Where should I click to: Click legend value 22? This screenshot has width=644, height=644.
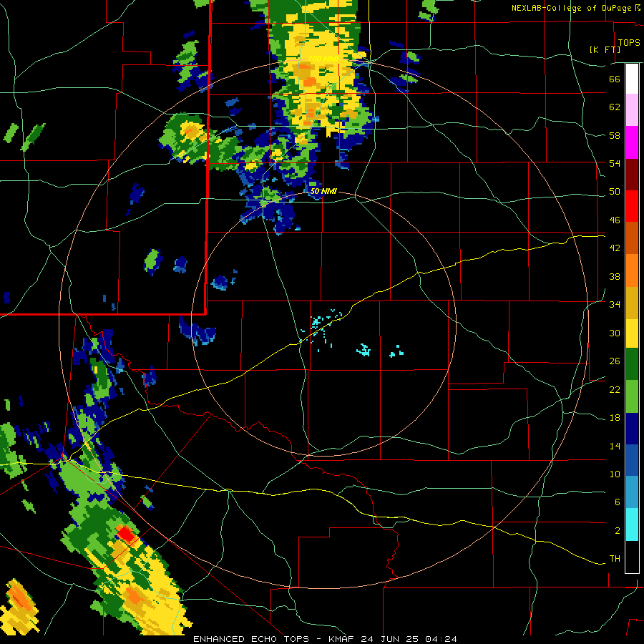coord(615,389)
